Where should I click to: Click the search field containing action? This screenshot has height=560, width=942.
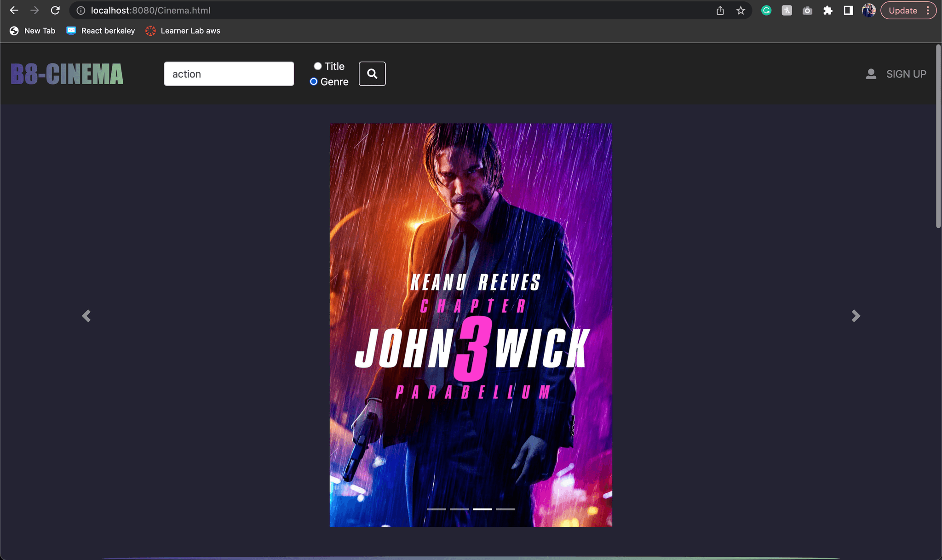pyautogui.click(x=229, y=74)
